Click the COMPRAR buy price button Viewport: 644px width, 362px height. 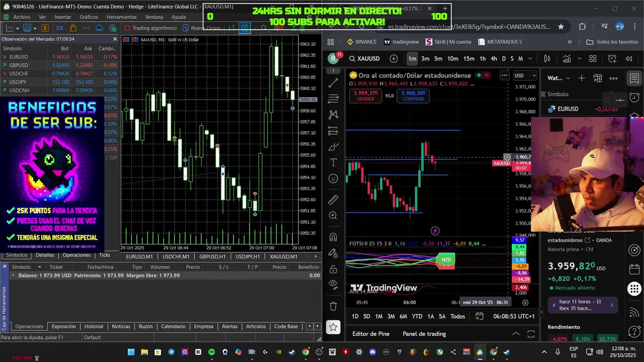tap(413, 96)
